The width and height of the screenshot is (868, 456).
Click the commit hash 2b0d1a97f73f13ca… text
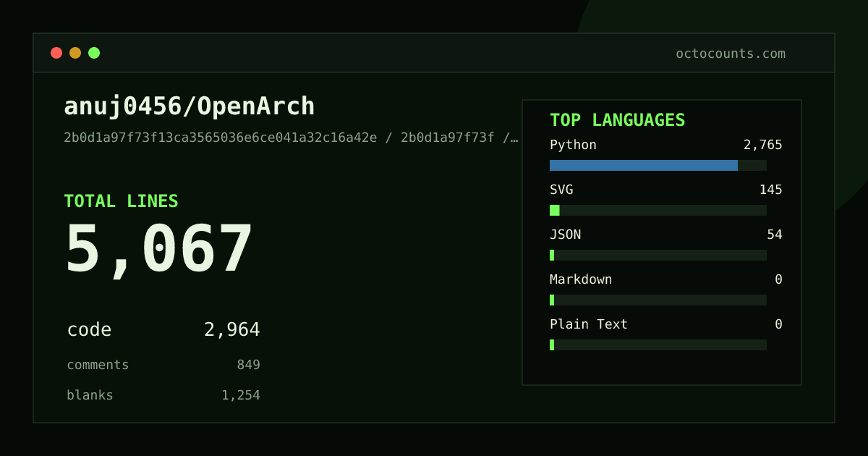[291, 138]
